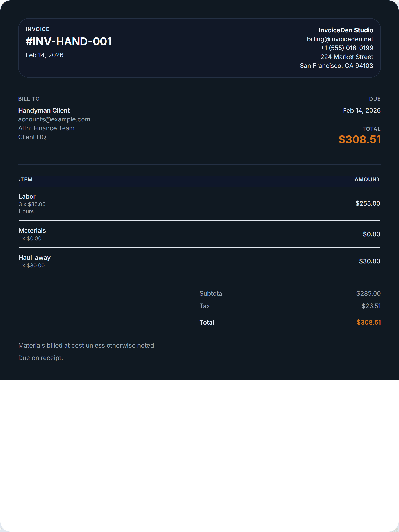Click the bold Total label in summary
Image resolution: width=399 pixels, height=532 pixels.
point(207,322)
